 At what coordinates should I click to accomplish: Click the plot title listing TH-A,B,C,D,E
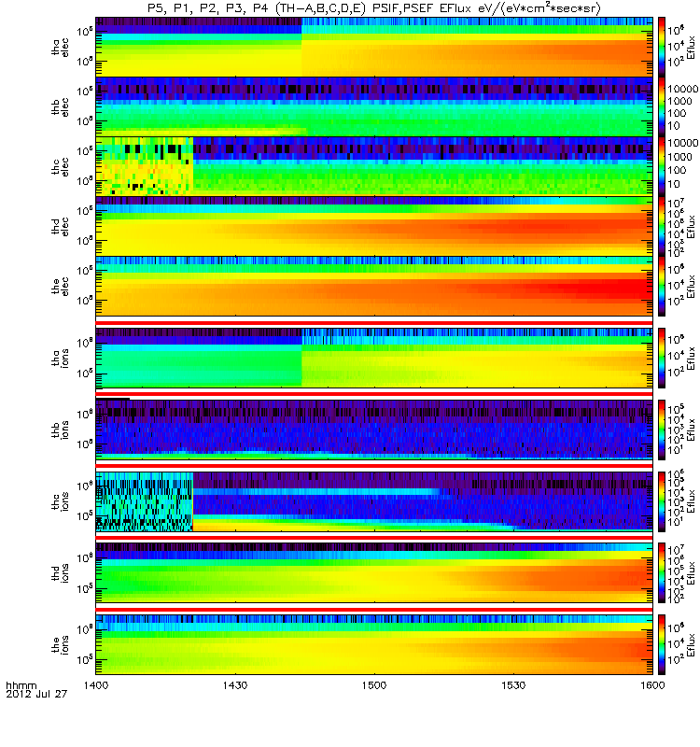point(374,8)
